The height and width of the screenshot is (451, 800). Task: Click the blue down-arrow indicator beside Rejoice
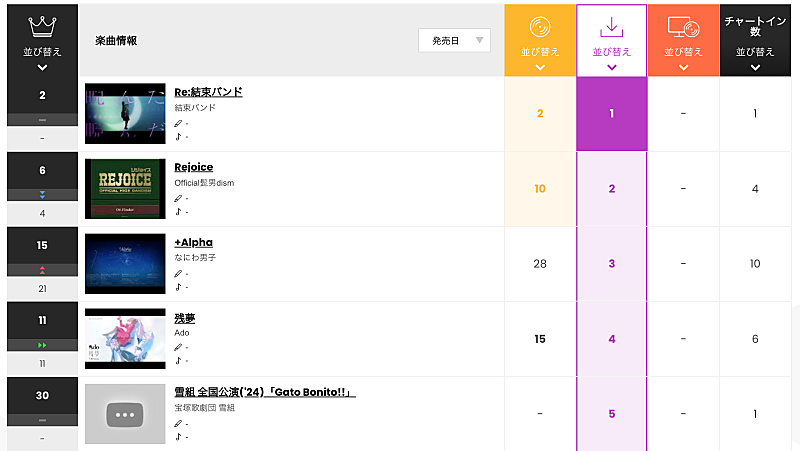click(x=42, y=195)
